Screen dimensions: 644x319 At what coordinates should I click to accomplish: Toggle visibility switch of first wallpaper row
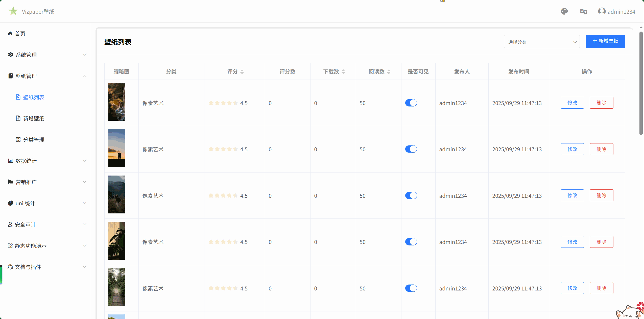pyautogui.click(x=411, y=103)
